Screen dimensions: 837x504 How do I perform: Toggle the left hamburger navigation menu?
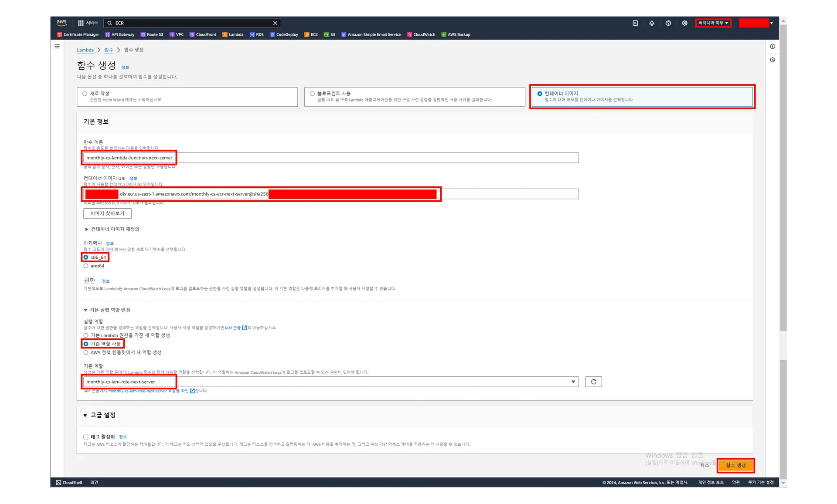[x=57, y=46]
